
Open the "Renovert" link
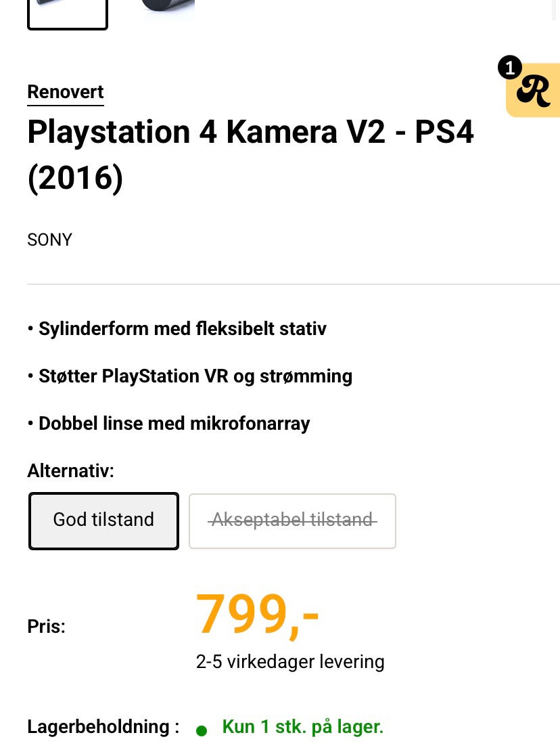(66, 92)
